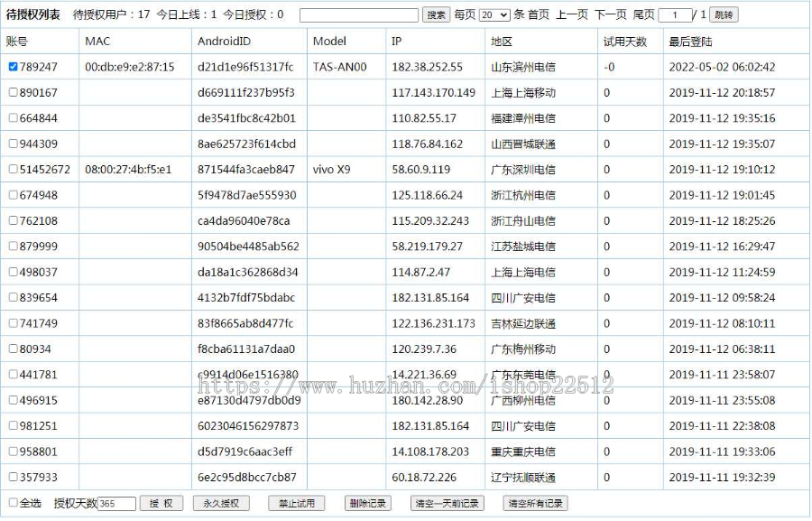Select the checkbox for account 498037
This screenshot has height=521, width=812.
click(x=13, y=272)
